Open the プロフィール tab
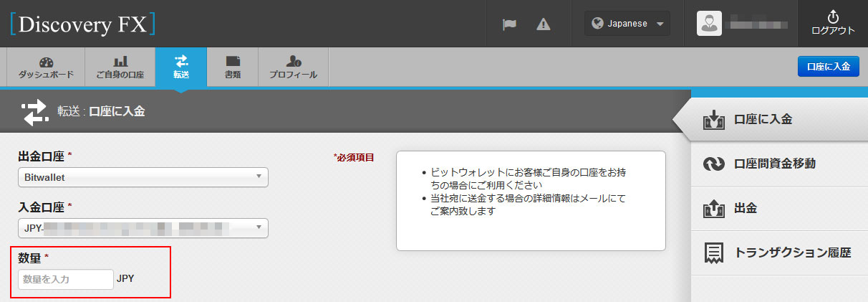The height and width of the screenshot is (302, 868). pyautogui.click(x=293, y=67)
